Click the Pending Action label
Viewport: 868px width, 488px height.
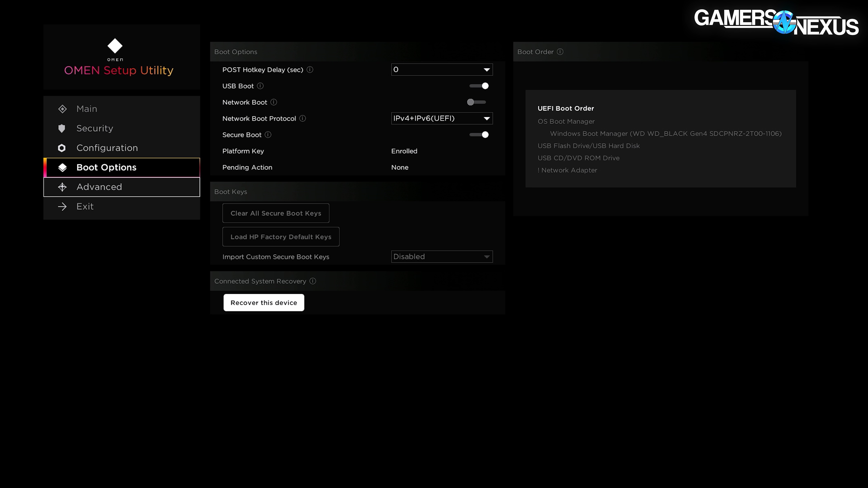click(247, 167)
